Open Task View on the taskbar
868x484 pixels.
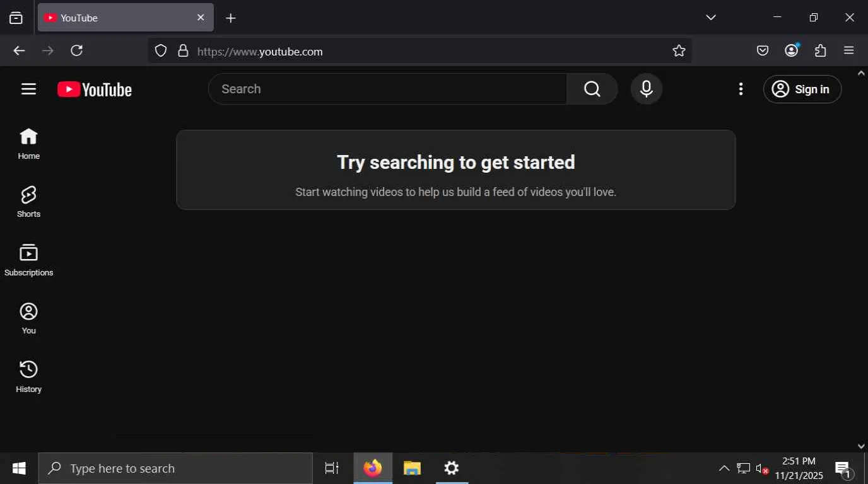pyautogui.click(x=332, y=468)
